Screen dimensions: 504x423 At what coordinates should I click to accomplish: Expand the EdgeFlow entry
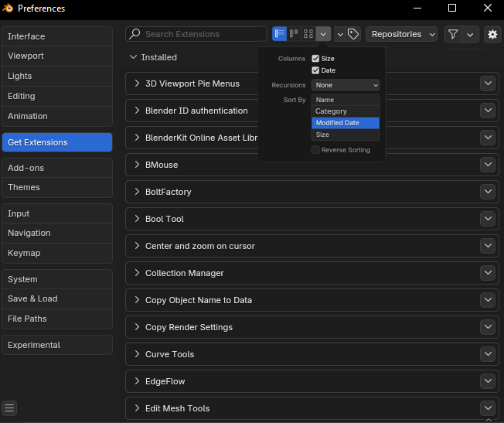tap(137, 381)
